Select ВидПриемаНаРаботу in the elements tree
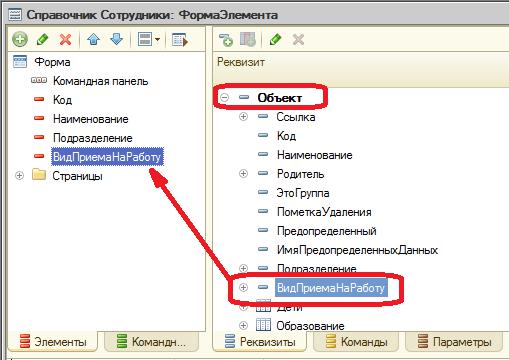 click(x=107, y=157)
